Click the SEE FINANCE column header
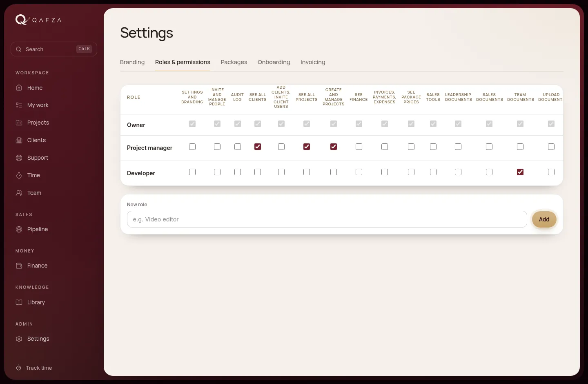588x384 pixels. click(359, 97)
